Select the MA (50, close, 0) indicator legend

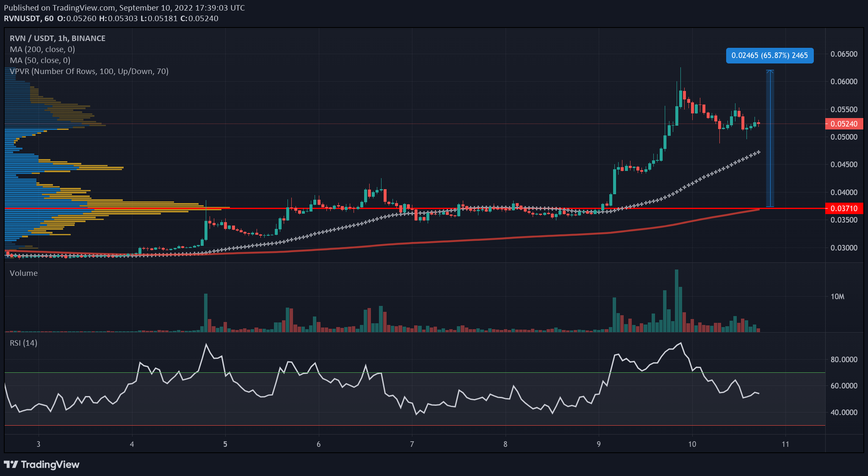40,60
